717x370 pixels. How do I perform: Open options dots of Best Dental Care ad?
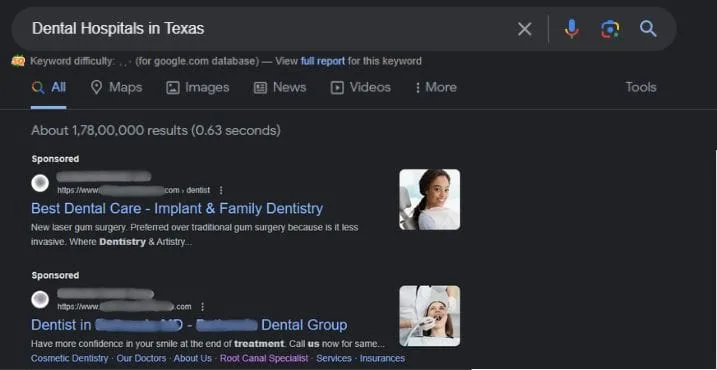[221, 190]
